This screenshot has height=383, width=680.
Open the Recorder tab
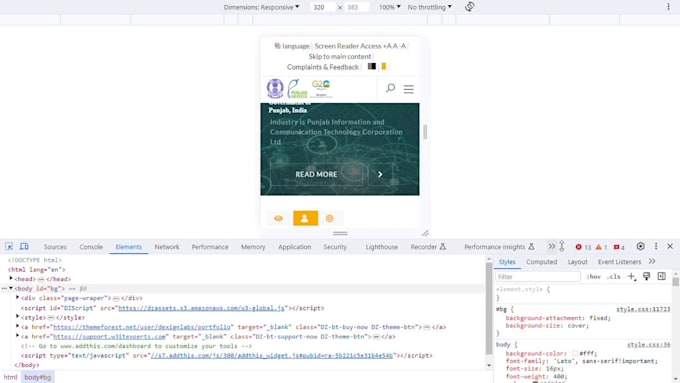[x=428, y=247]
